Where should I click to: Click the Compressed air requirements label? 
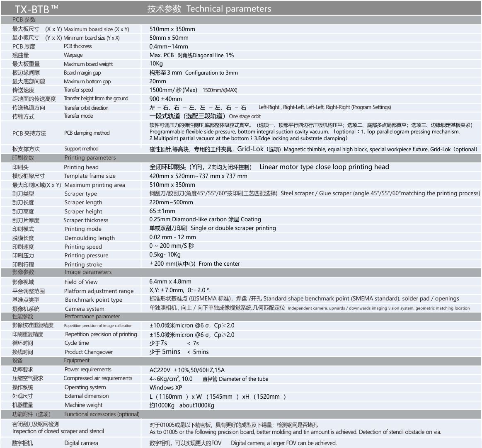98,378
